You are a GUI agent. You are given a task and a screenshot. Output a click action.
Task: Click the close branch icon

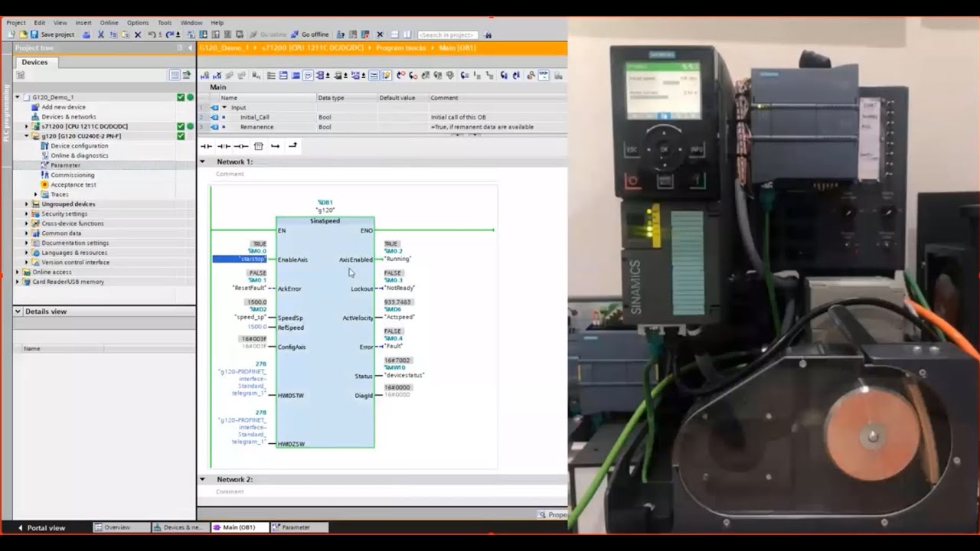tap(292, 145)
